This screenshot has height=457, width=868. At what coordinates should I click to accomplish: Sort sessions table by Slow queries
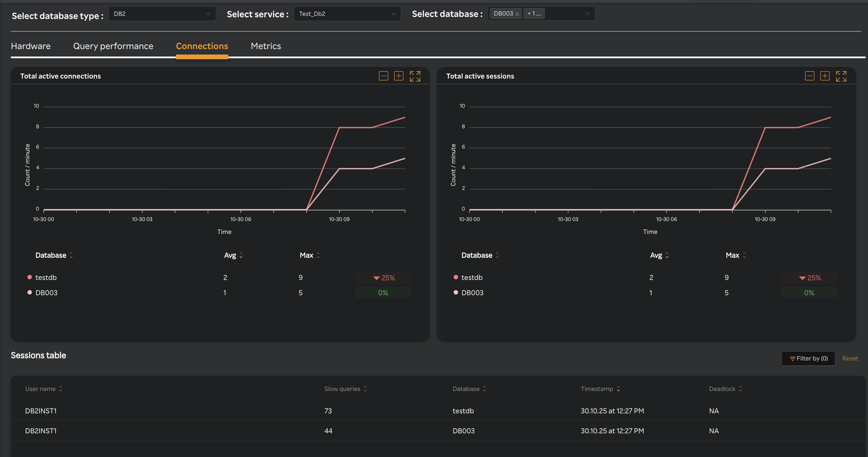coord(365,389)
